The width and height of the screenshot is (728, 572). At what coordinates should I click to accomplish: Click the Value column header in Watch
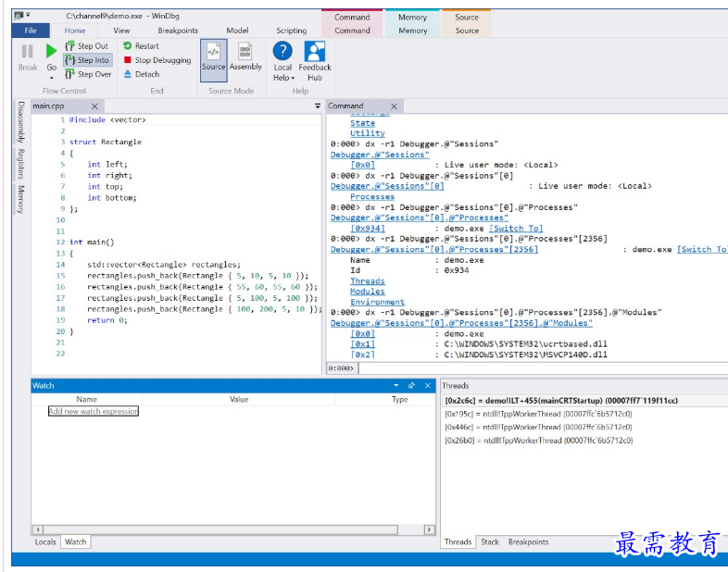click(x=239, y=400)
